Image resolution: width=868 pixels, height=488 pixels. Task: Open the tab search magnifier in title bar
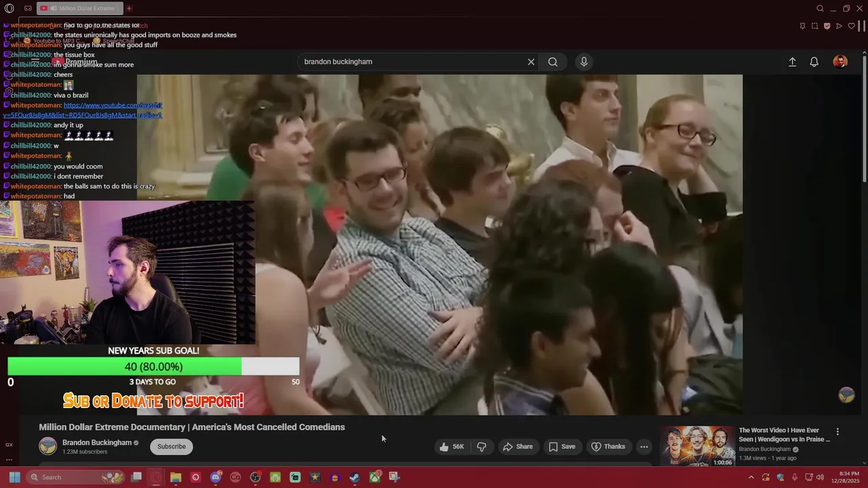tap(820, 9)
